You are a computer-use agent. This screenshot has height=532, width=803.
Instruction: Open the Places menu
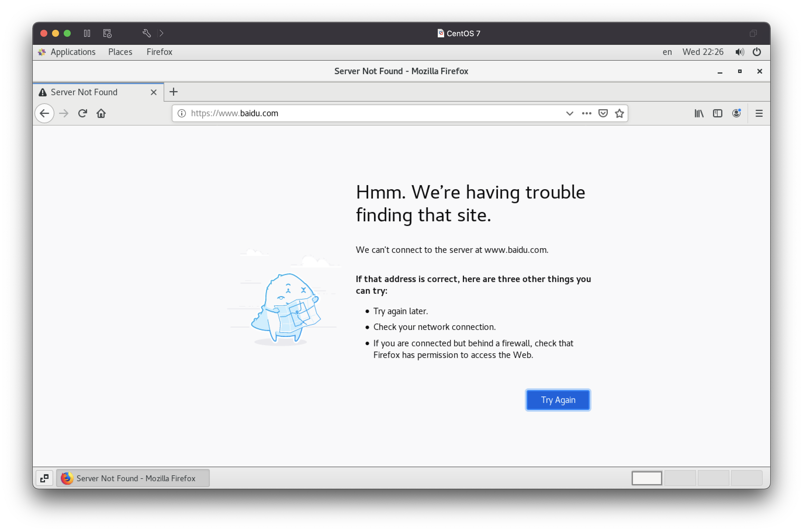click(120, 52)
